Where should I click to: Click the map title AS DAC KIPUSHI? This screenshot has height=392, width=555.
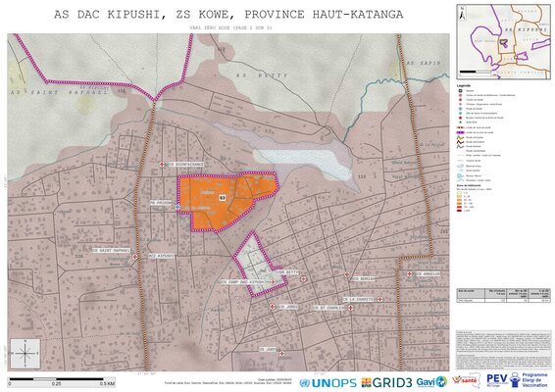pyautogui.click(x=228, y=14)
